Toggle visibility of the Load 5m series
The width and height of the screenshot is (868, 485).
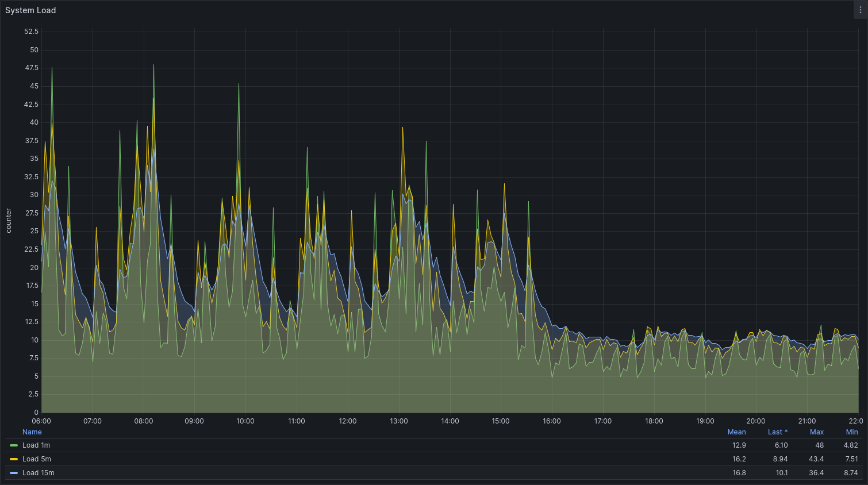pyautogui.click(x=37, y=459)
